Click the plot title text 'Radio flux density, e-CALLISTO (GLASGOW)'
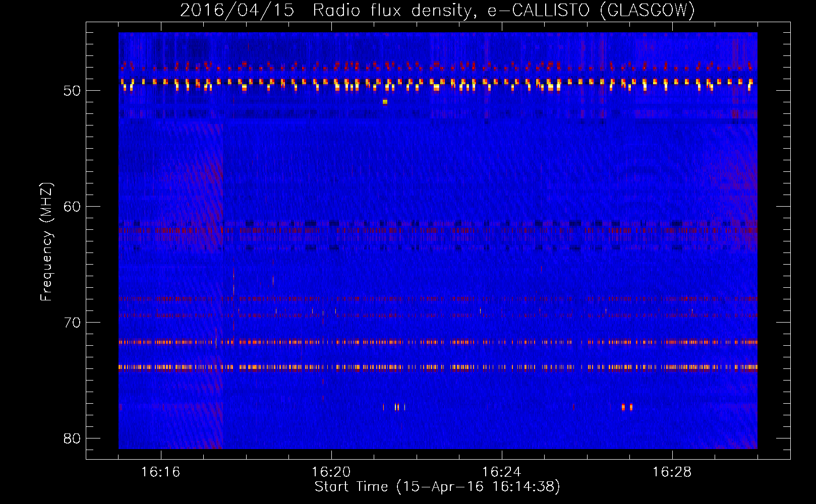The width and height of the screenshot is (816, 504). tap(504, 10)
